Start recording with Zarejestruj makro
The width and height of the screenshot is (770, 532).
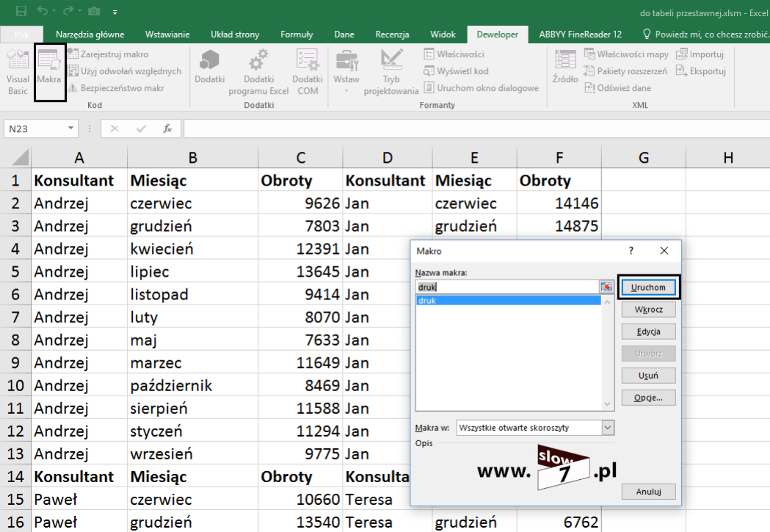click(108, 54)
